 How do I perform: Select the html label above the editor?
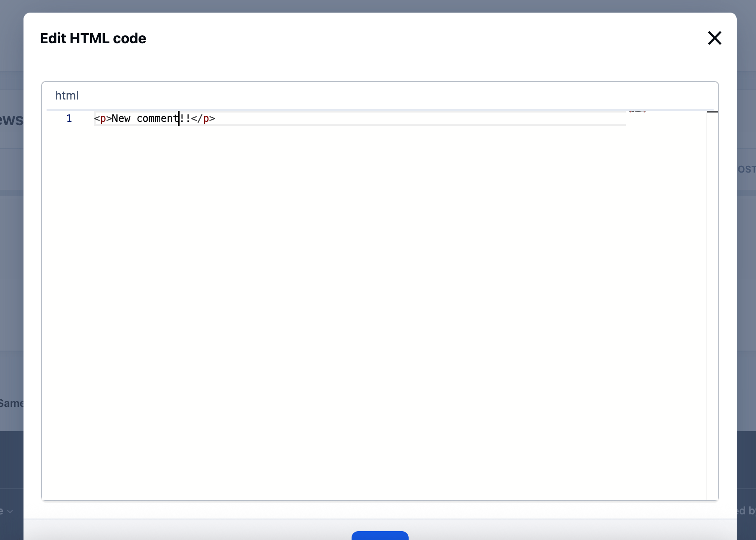[x=67, y=96]
